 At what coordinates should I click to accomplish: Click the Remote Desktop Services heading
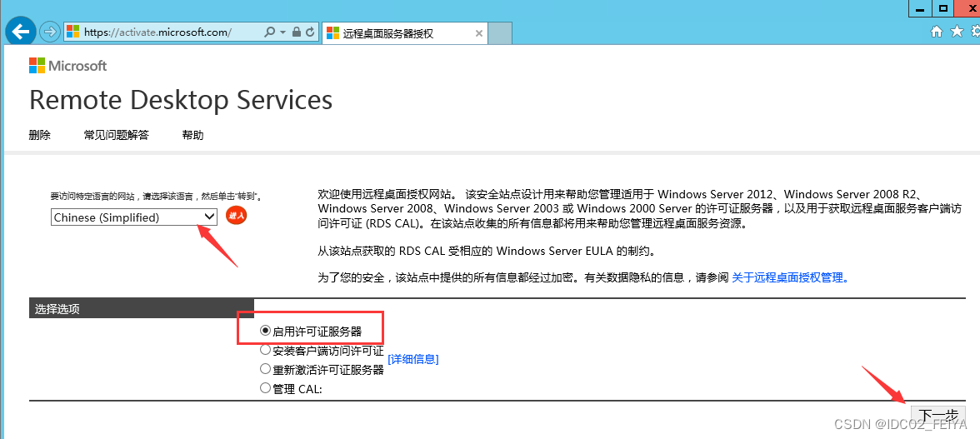click(181, 100)
